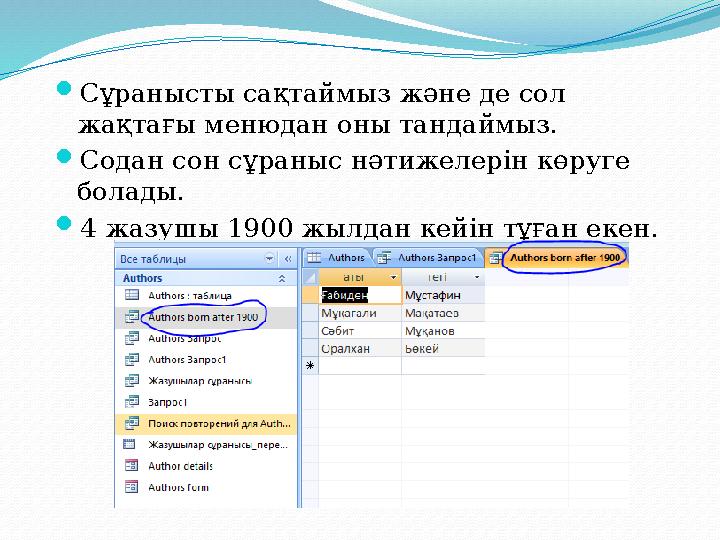This screenshot has height=540, width=720.
Task: Click the empty 'аты' cell in the new row
Action: click(x=360, y=366)
